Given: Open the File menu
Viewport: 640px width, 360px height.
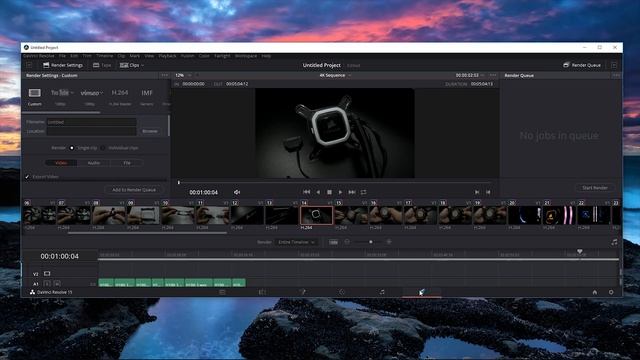Looking at the screenshot, I should tap(62, 56).
